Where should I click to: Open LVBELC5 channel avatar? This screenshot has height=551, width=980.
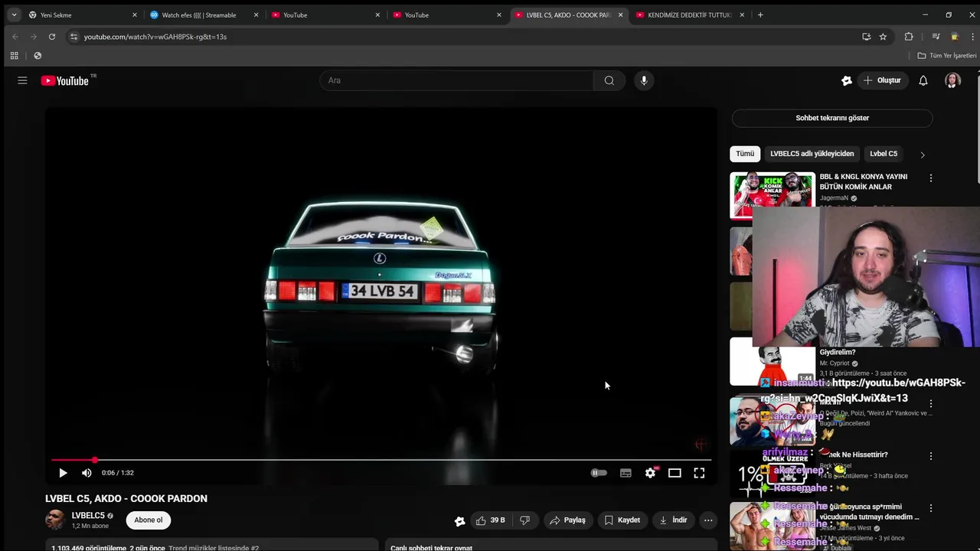[x=55, y=520]
